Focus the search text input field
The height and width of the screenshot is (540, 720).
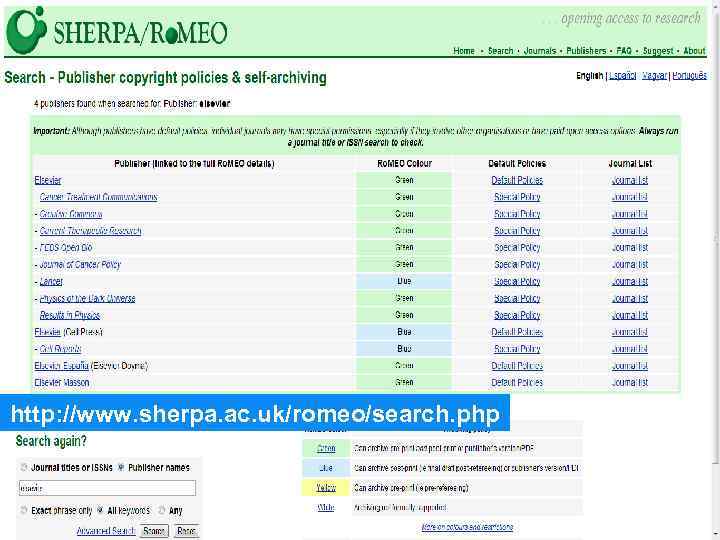107,488
